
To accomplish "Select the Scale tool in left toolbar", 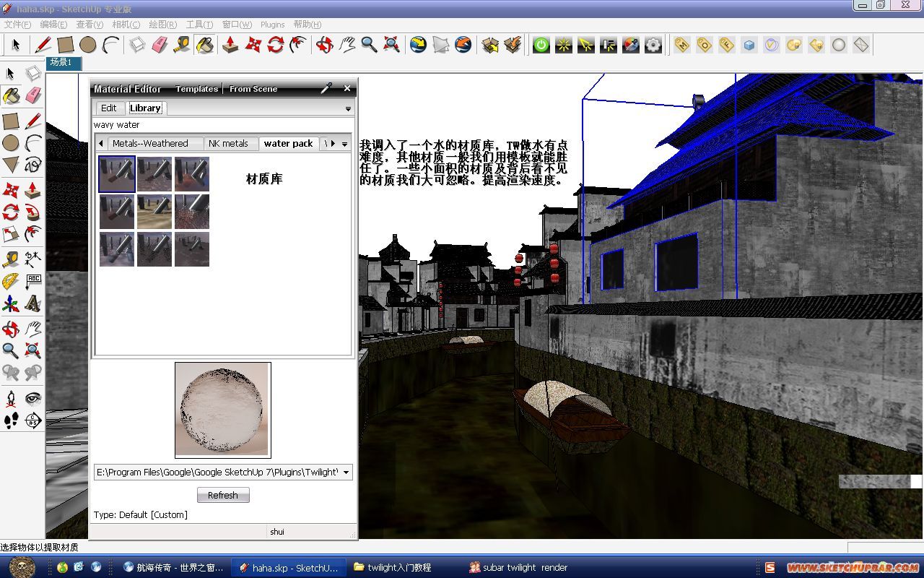I will tap(11, 234).
